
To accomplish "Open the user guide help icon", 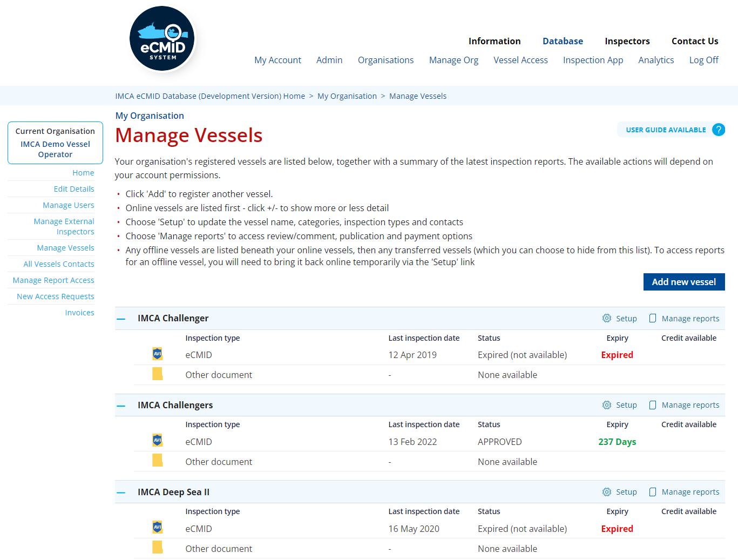I will click(x=718, y=130).
